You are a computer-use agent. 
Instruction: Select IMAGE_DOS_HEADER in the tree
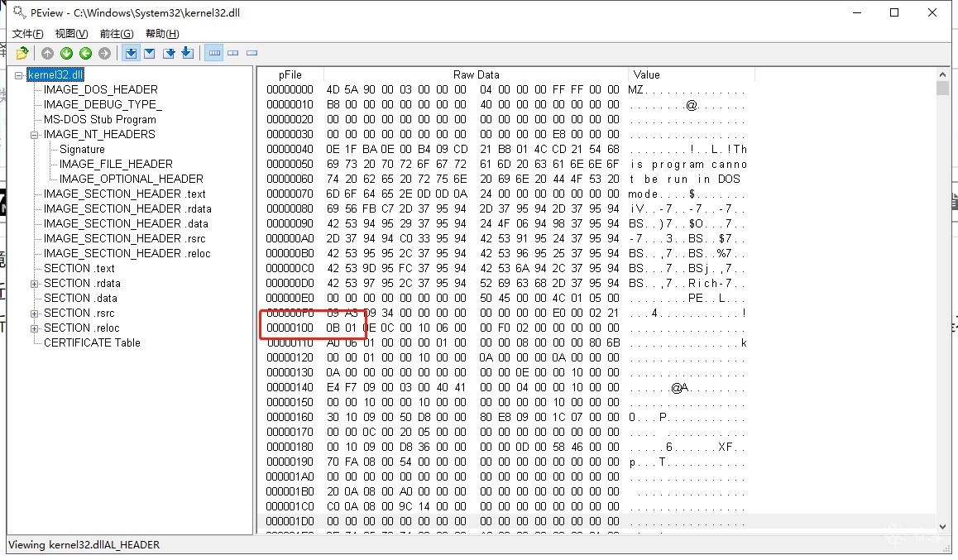[x=101, y=90]
